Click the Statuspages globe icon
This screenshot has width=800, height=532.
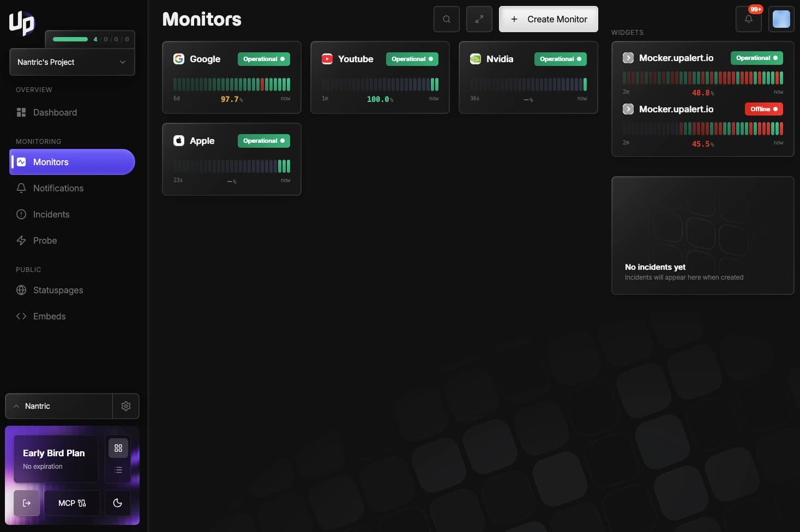(x=21, y=290)
